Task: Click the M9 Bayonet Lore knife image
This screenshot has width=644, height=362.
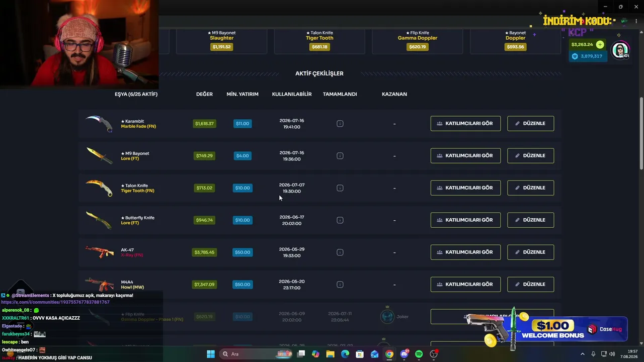Action: click(x=99, y=156)
